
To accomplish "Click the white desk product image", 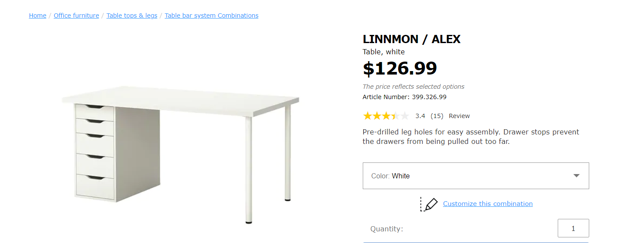I will click(181, 151).
